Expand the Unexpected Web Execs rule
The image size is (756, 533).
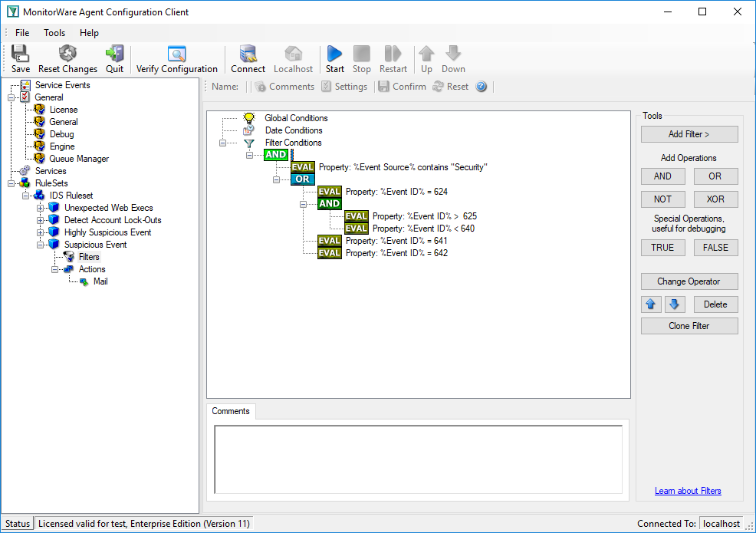point(41,208)
